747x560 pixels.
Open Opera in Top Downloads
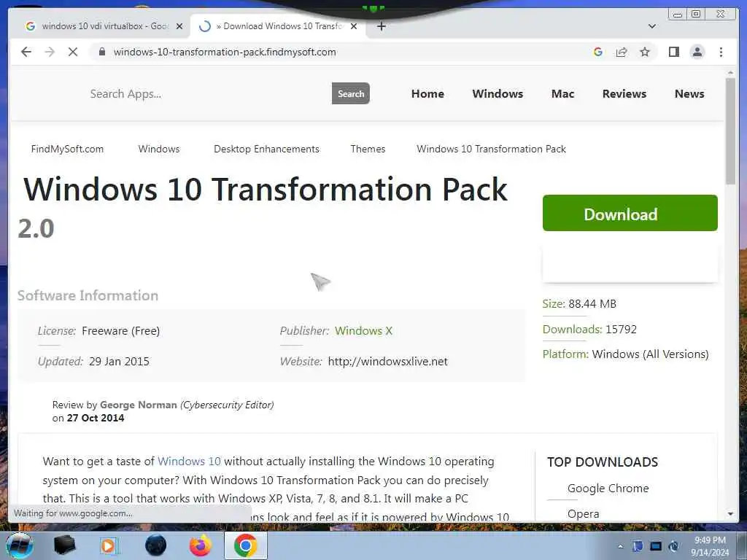coord(583,514)
